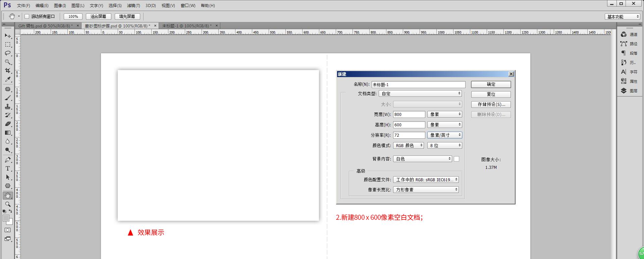The height and width of the screenshot is (259, 644).
Task: Open the Hand tool preset picker arrow
Action: pyautogui.click(x=19, y=16)
